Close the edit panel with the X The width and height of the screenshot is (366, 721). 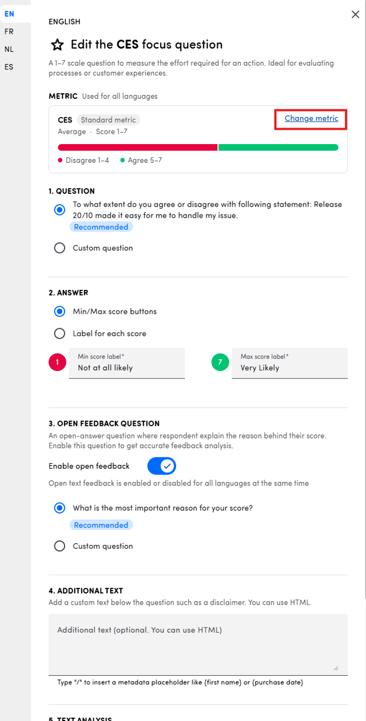[x=355, y=14]
